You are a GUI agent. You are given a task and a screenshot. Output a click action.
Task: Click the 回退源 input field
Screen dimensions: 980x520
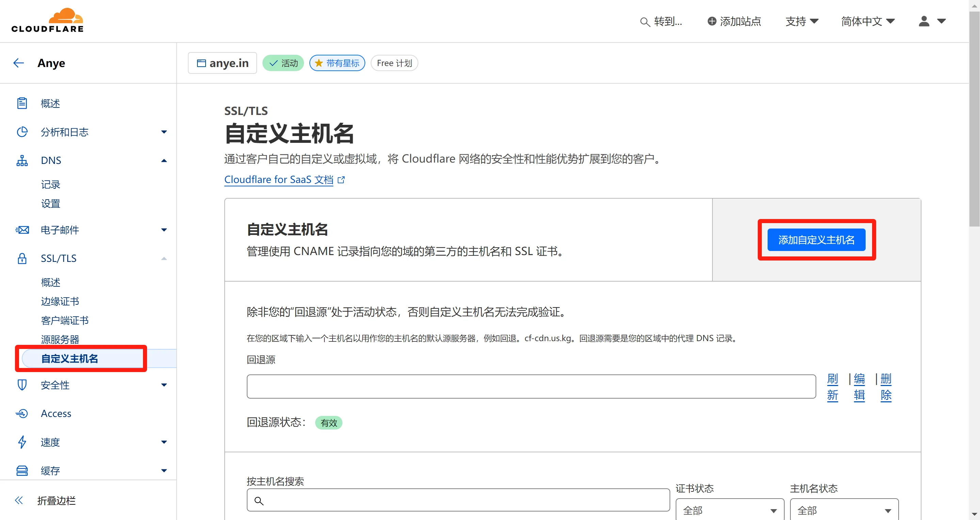point(531,387)
